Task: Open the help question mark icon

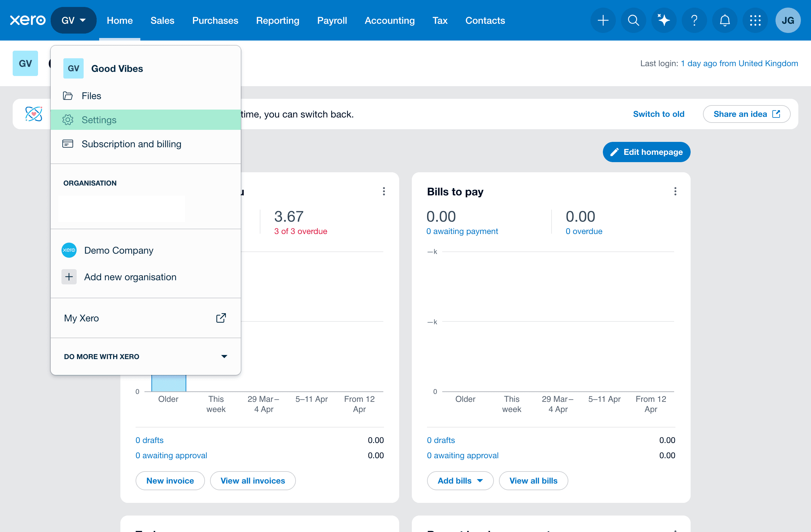Action: pos(694,21)
